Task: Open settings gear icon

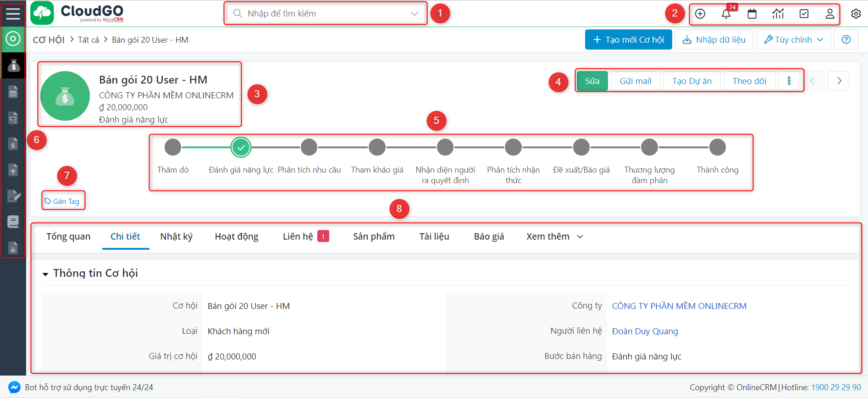Action: (x=856, y=14)
